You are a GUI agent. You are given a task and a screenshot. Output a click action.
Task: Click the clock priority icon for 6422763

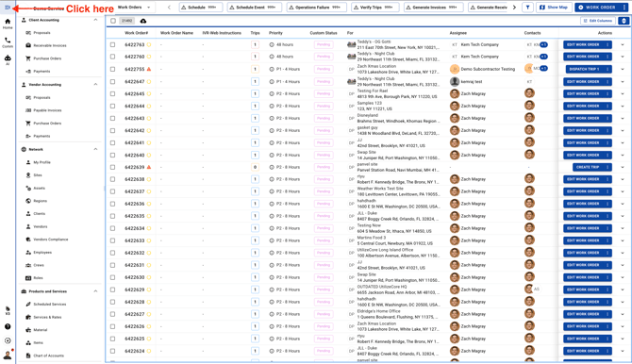[272, 44]
